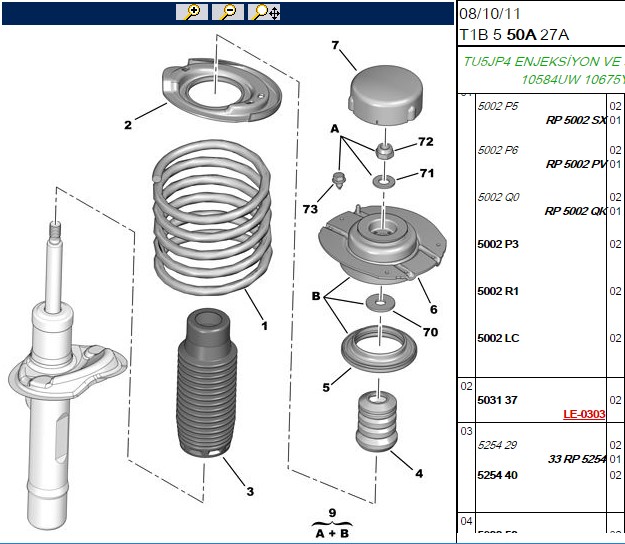Click the group B label in diagram

pyautogui.click(x=316, y=296)
